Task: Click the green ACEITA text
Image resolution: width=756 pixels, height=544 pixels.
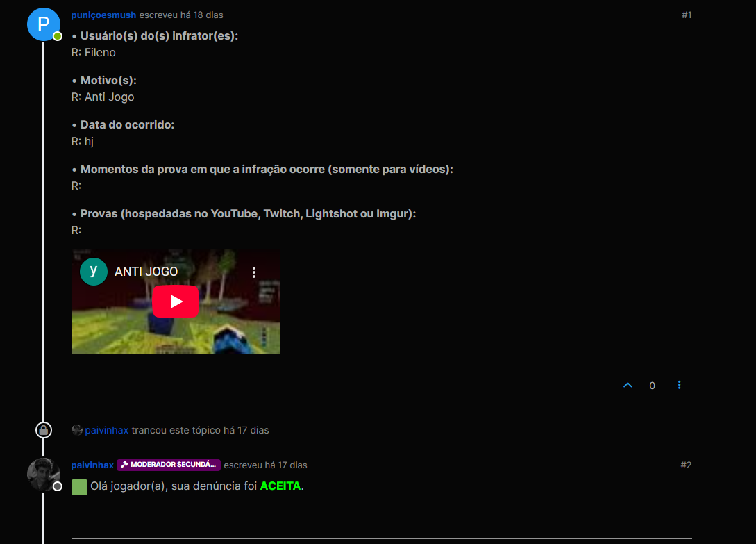Action: pyautogui.click(x=280, y=486)
